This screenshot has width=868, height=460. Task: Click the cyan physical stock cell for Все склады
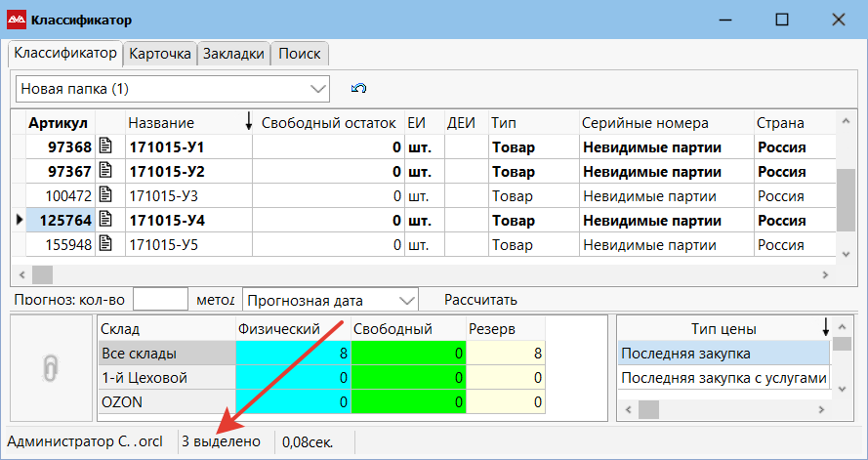tap(292, 354)
